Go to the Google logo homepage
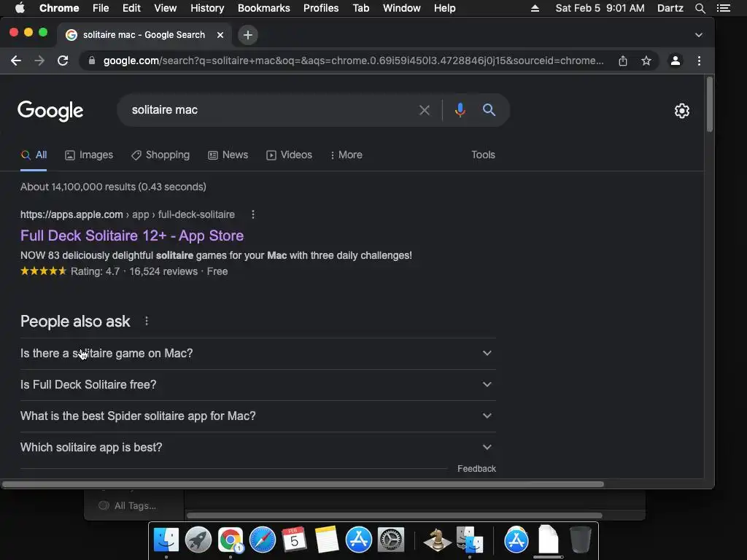This screenshot has width=747, height=560. pyautogui.click(x=50, y=111)
